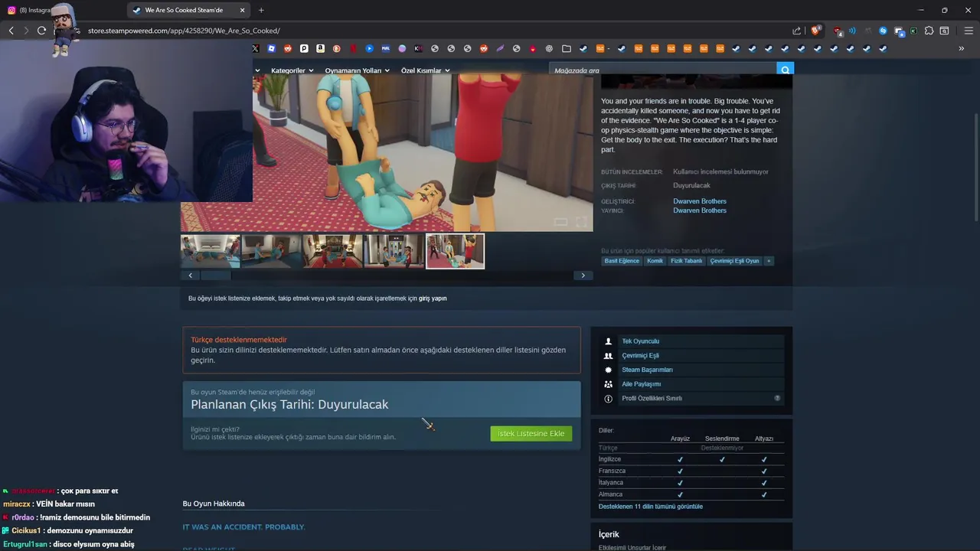The image size is (980, 551).
Task: Click the Almanca language row
Action: (x=691, y=494)
